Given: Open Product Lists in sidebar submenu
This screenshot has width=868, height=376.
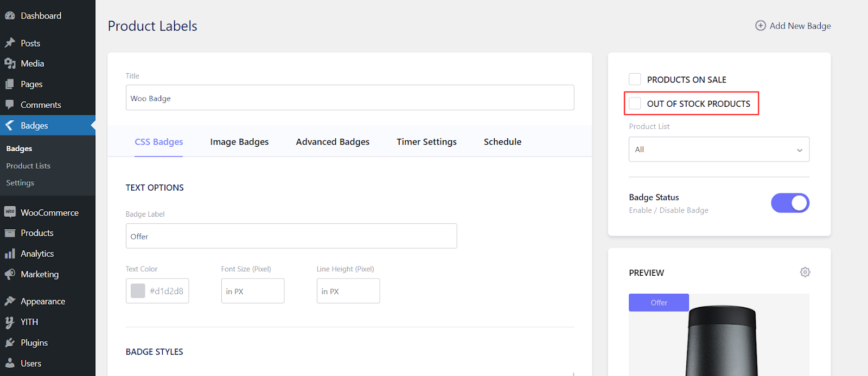Looking at the screenshot, I should pyautogui.click(x=28, y=166).
